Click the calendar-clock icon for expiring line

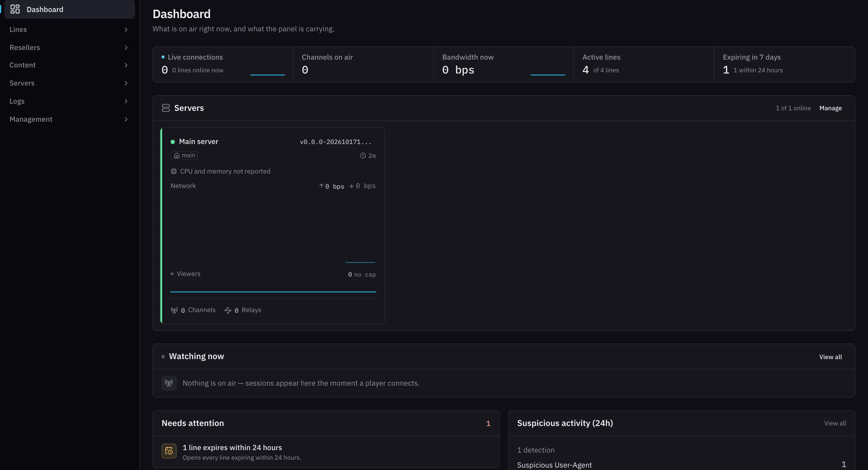[169, 451]
